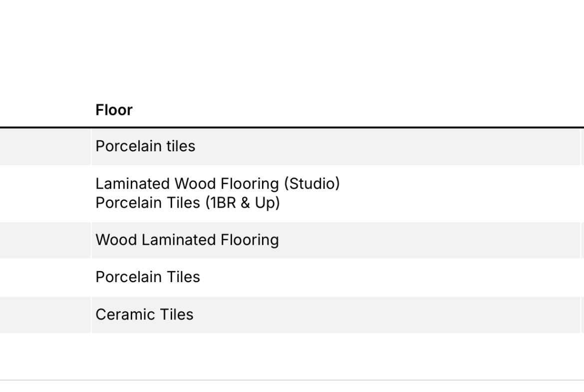The image size is (584, 392).
Task: Click the white cell left of fourth-row "Porcelain Tiles"
Action: (x=45, y=277)
